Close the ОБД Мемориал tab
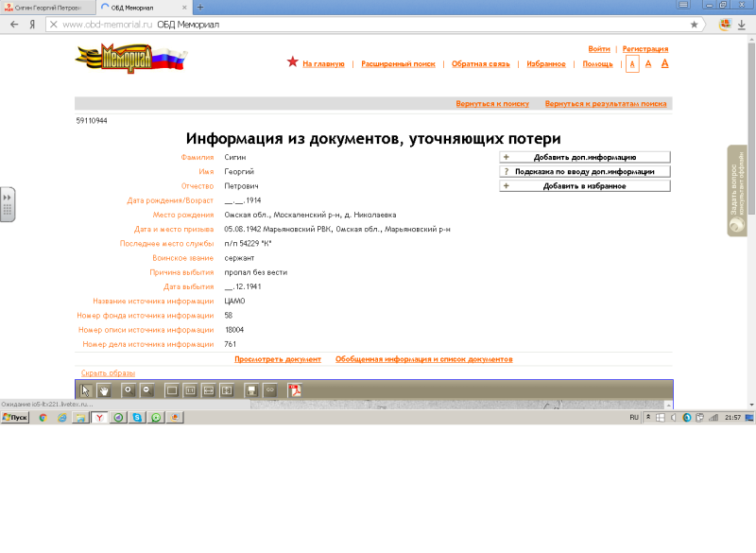The image size is (756, 553). pyautogui.click(x=184, y=8)
